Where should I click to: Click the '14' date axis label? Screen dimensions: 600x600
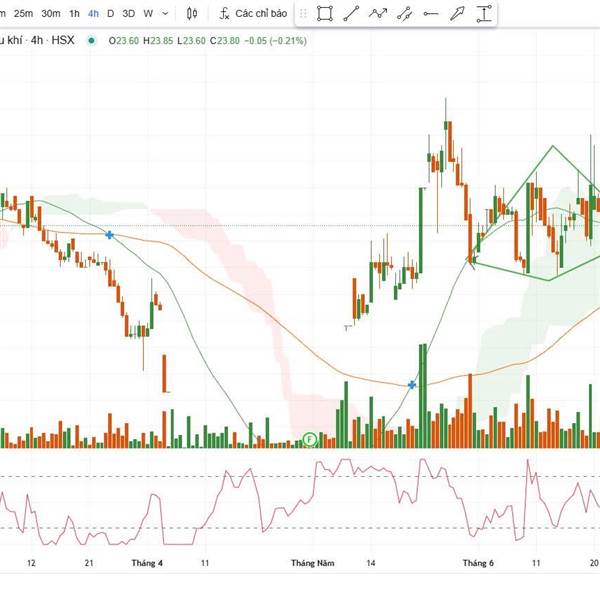(x=371, y=563)
